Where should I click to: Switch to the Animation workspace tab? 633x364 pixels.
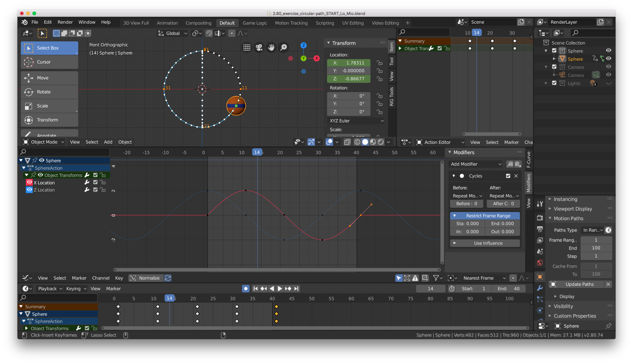click(167, 23)
